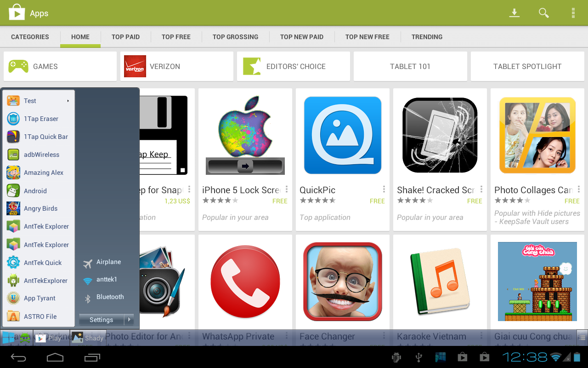Viewport: 588px width, 368px height.
Task: Open options menu for Photo Collages card
Action: (579, 189)
